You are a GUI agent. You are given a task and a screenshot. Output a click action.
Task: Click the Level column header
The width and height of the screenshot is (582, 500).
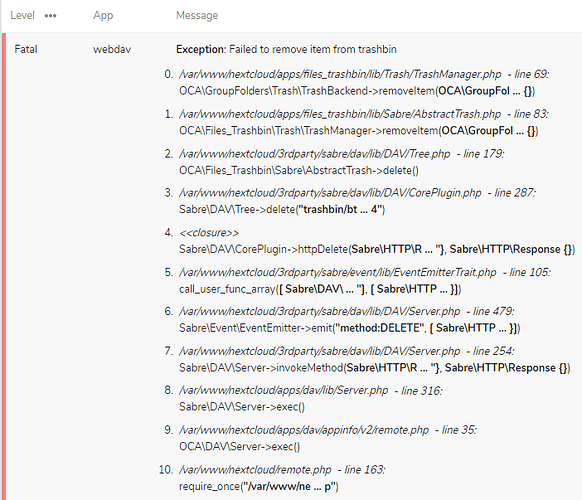pos(22,15)
